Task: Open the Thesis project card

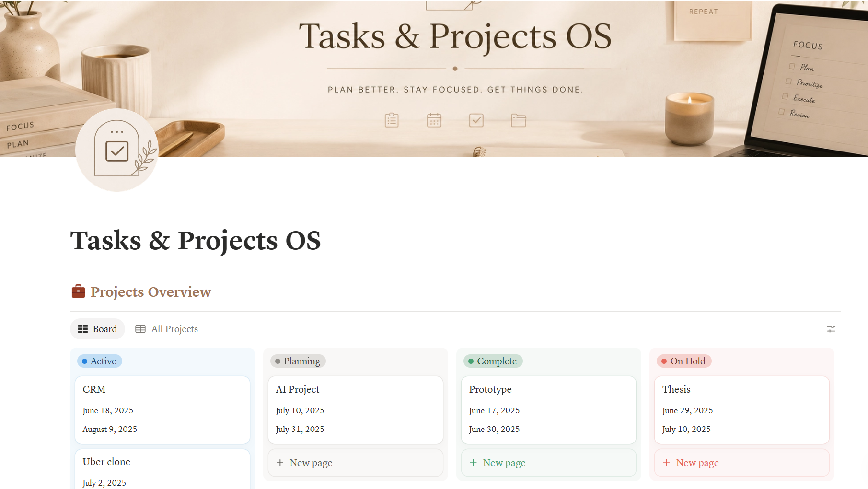Action: coord(742,410)
